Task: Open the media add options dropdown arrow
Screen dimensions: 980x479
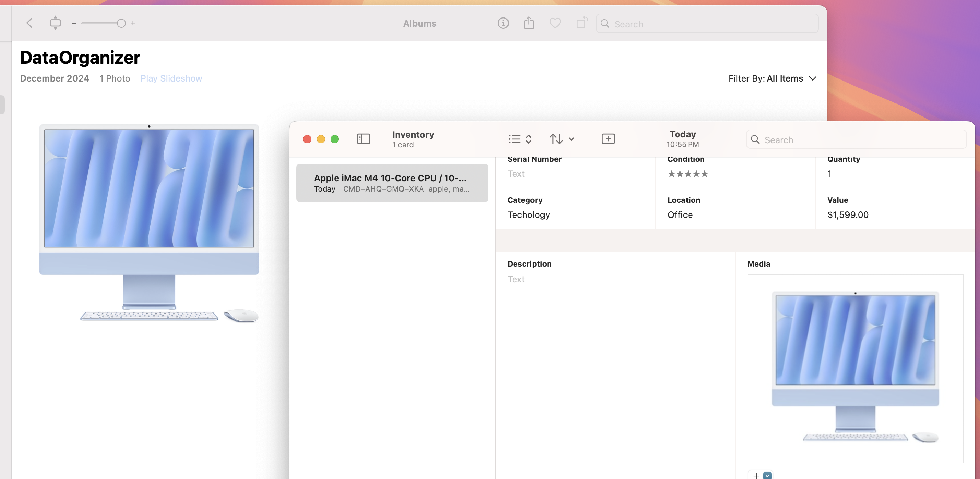Action: tap(767, 475)
